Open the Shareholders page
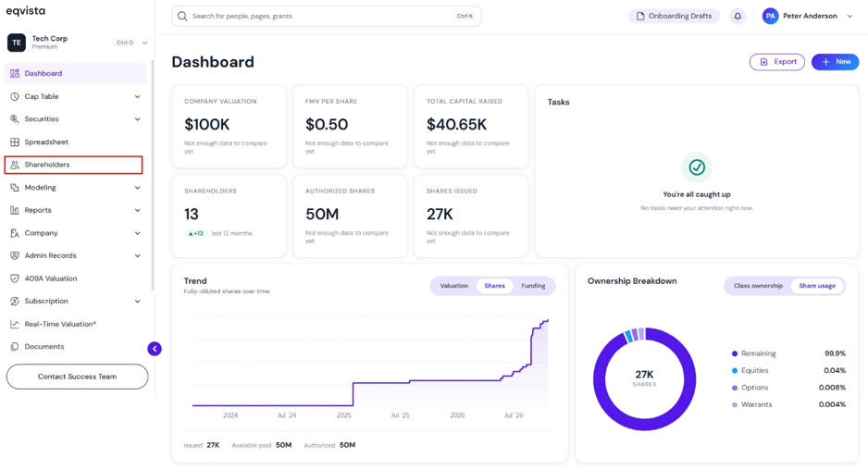Image resolution: width=868 pixels, height=470 pixels. point(74,165)
